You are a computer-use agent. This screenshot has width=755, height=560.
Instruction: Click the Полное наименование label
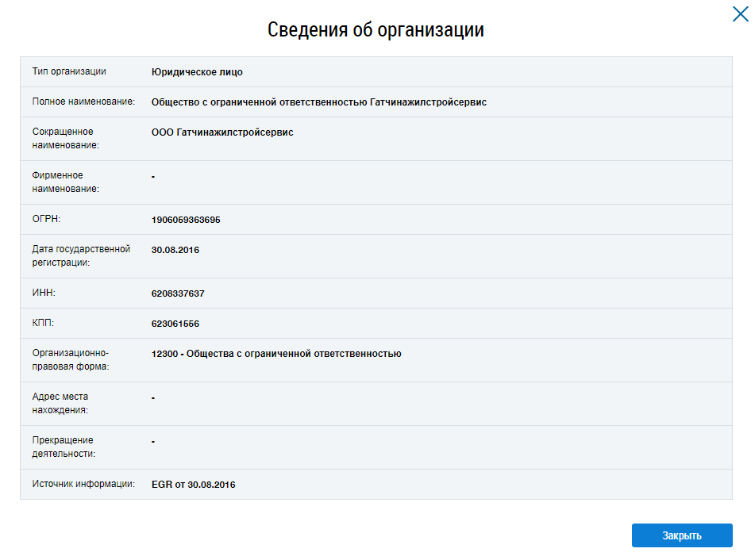tap(83, 102)
